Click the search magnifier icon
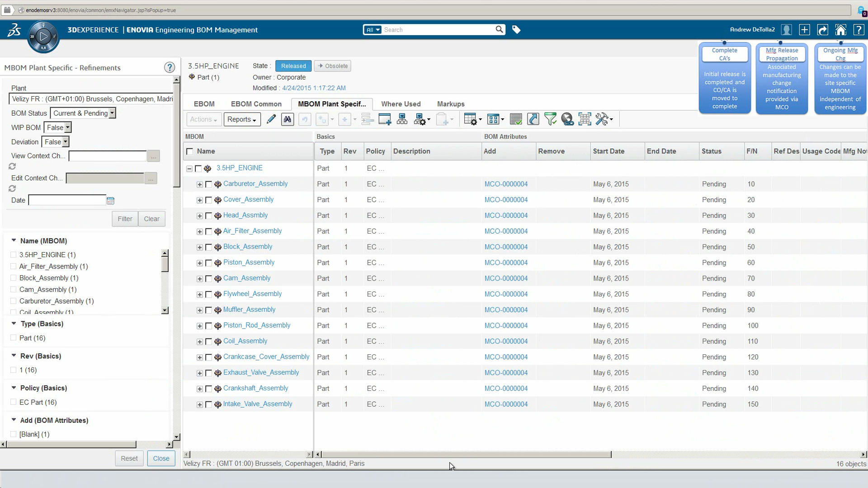The height and width of the screenshot is (488, 868). 499,29
